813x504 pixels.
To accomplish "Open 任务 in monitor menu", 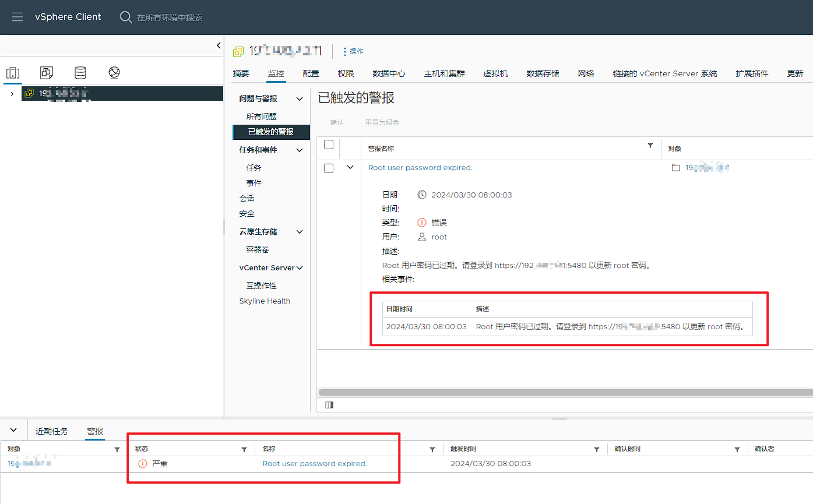I will [254, 168].
